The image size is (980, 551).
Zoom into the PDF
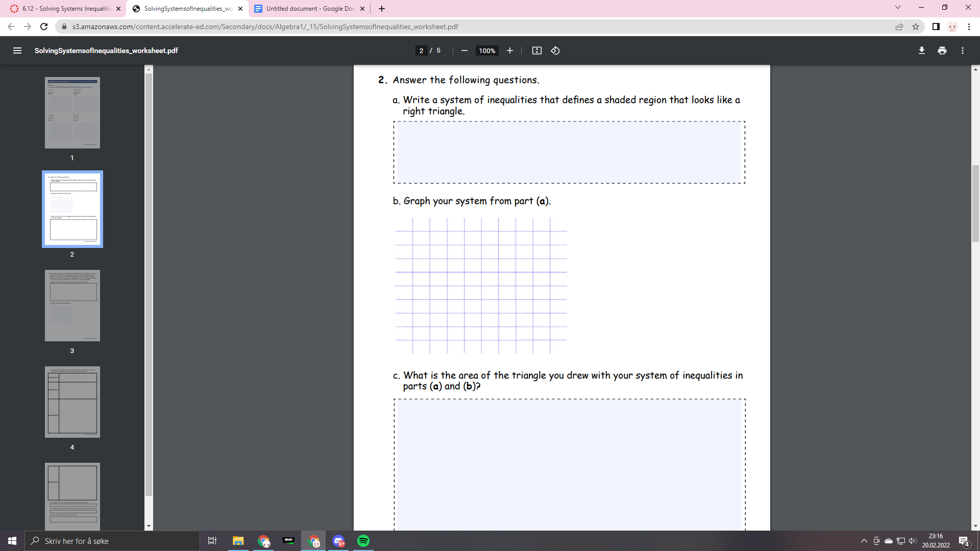point(509,51)
